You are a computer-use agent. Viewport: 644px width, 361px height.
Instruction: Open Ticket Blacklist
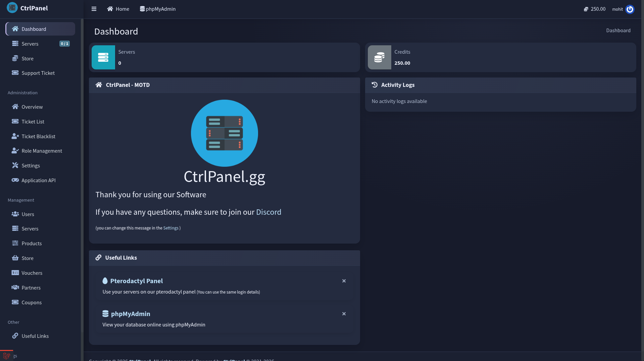click(x=40, y=136)
